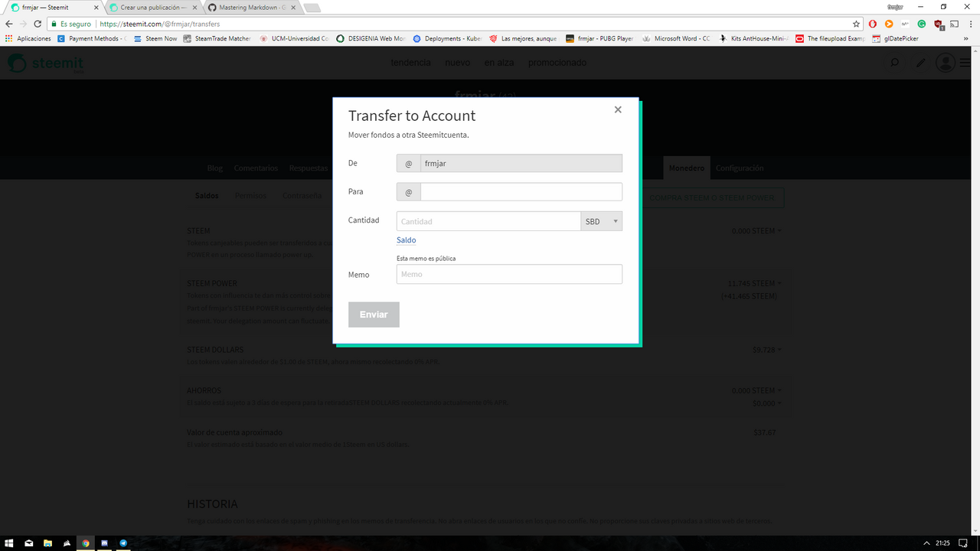This screenshot has height=551, width=980.
Task: Go to the nuevo feed
Action: point(458,62)
